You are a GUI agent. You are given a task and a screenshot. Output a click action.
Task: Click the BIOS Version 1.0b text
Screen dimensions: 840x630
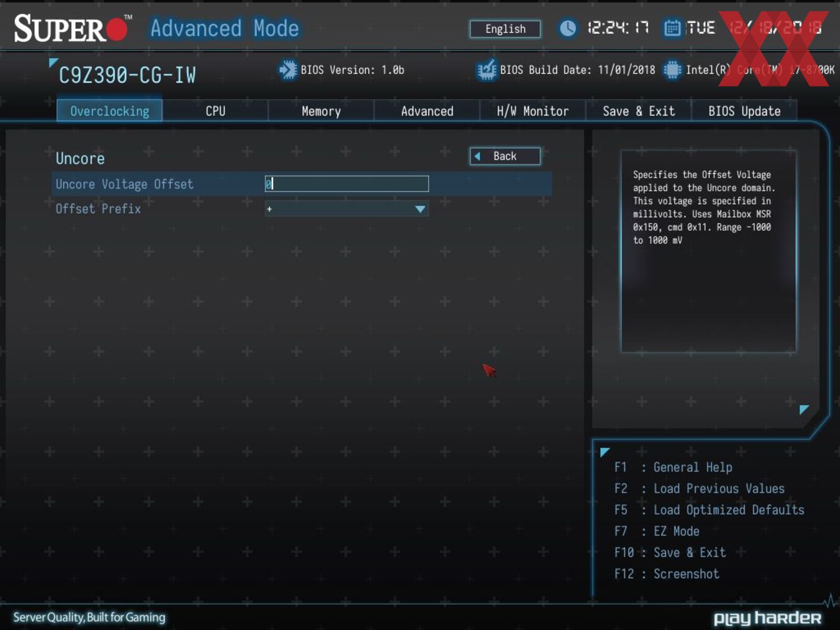click(x=352, y=70)
